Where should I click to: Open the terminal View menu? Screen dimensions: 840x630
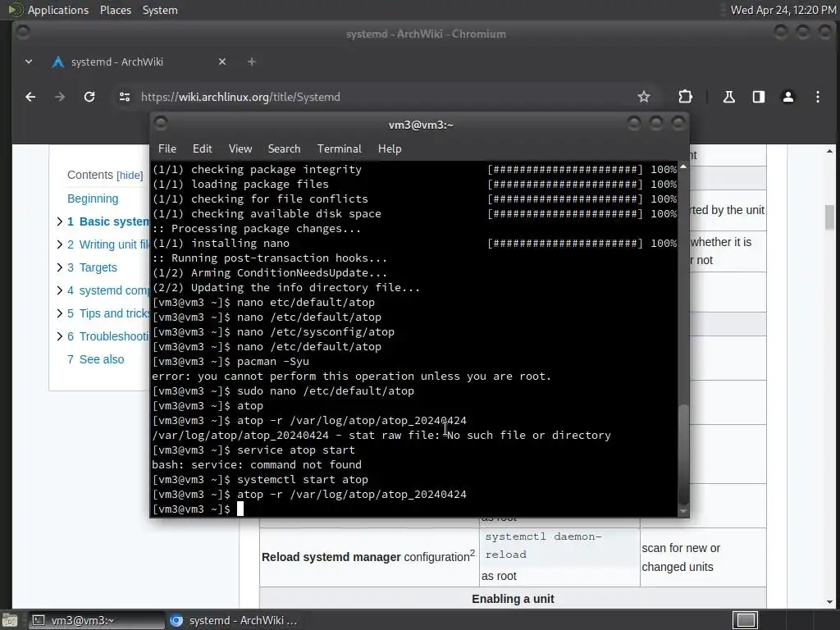click(x=240, y=148)
